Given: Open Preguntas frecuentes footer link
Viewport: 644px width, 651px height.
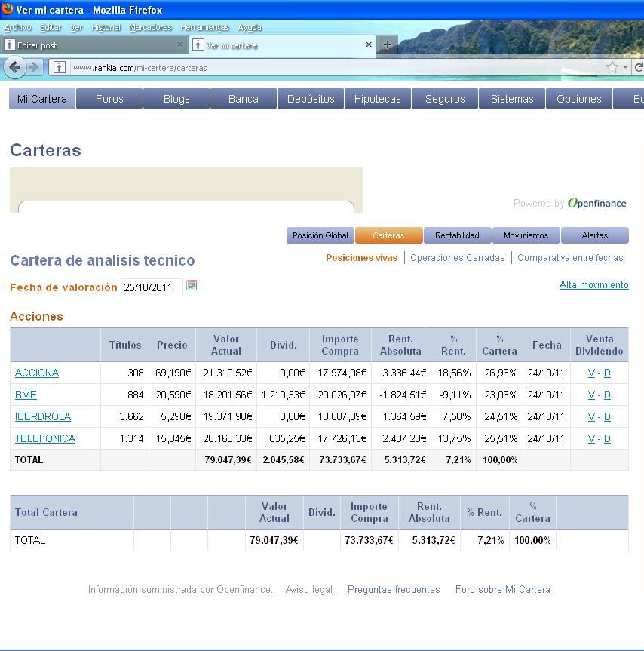Looking at the screenshot, I should point(394,590).
